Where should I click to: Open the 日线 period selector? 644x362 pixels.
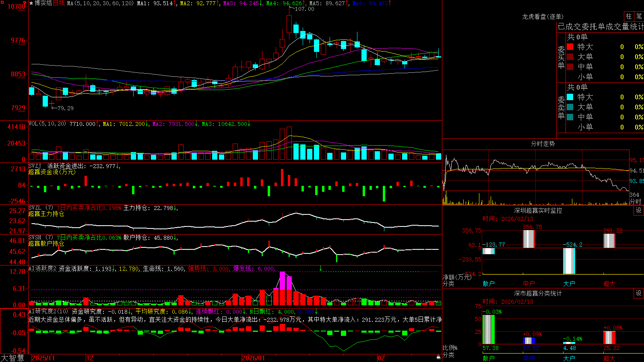[59, 3]
